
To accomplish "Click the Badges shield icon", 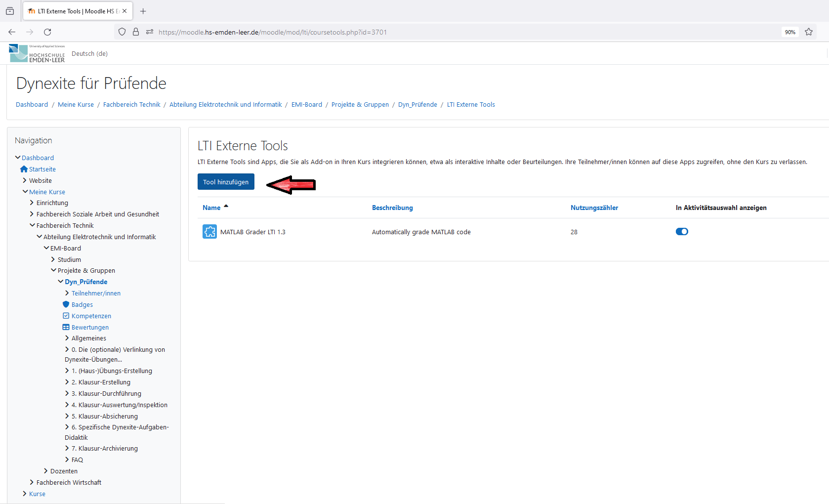I will 66,304.
